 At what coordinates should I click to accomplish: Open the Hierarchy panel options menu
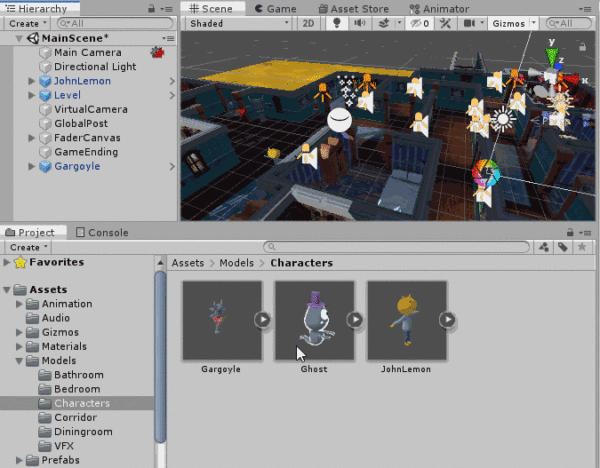pyautogui.click(x=166, y=9)
